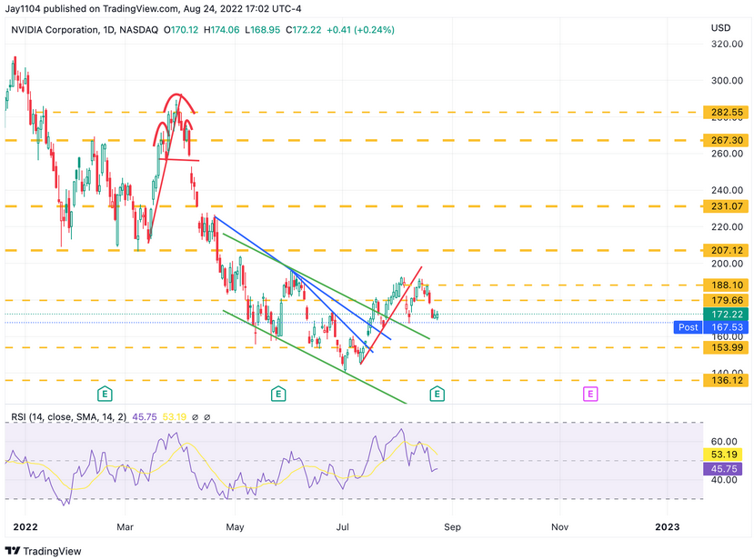Select the 207.12 price level label
The height and width of the screenshot is (560, 754).
pos(726,250)
